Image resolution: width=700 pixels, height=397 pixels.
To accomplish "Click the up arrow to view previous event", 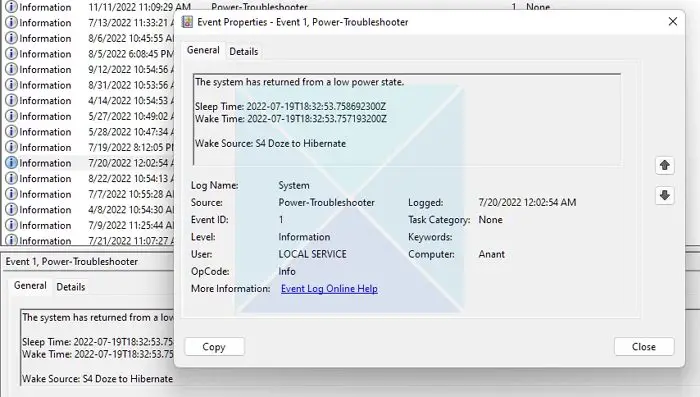I will [664, 165].
